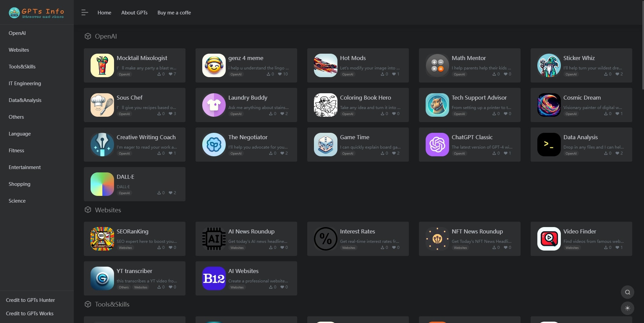Viewport: 644px width, 323px height.
Task: Select Science category in sidebar
Action: (x=17, y=201)
